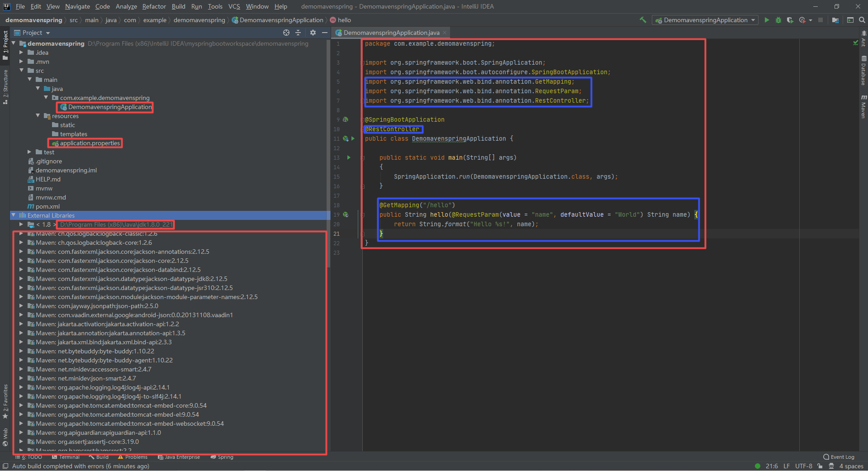Toggle read-only lock in status bar
Screen dimensions: 868x471
(820, 466)
